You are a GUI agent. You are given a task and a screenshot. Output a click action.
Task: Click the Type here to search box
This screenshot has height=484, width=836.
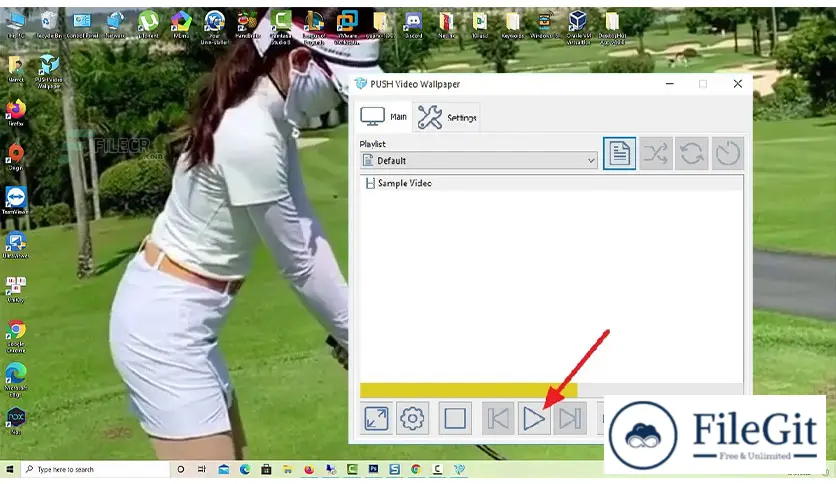pos(96,469)
